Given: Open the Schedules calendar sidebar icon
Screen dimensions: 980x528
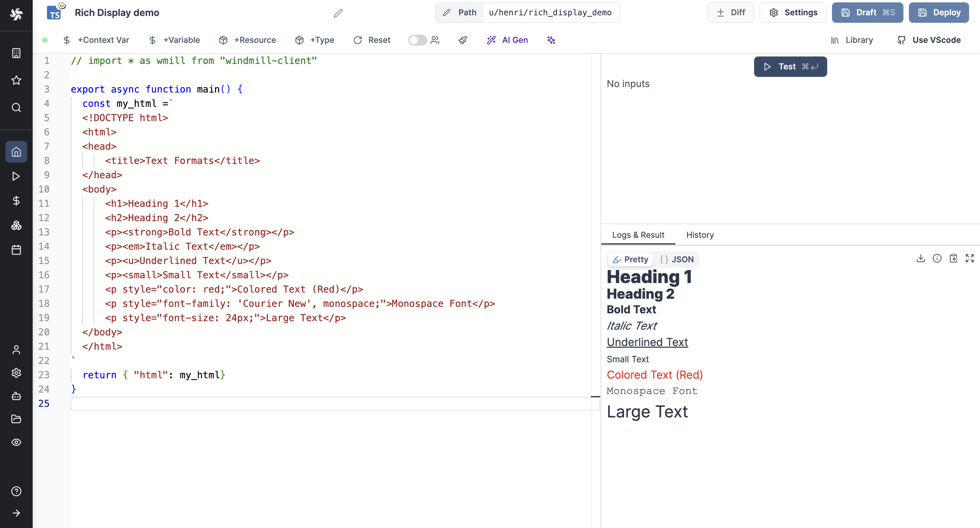Looking at the screenshot, I should pyautogui.click(x=16, y=250).
